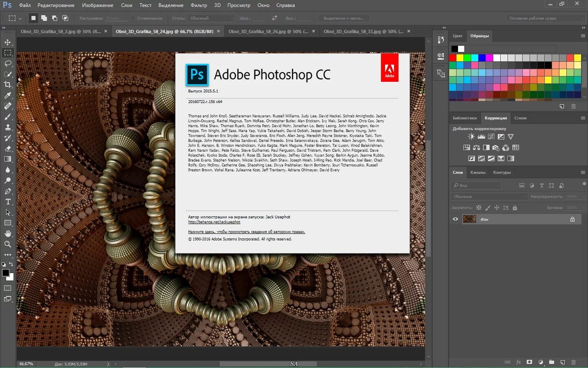Expand the collapsed toolbox double arrow

click(4, 27)
